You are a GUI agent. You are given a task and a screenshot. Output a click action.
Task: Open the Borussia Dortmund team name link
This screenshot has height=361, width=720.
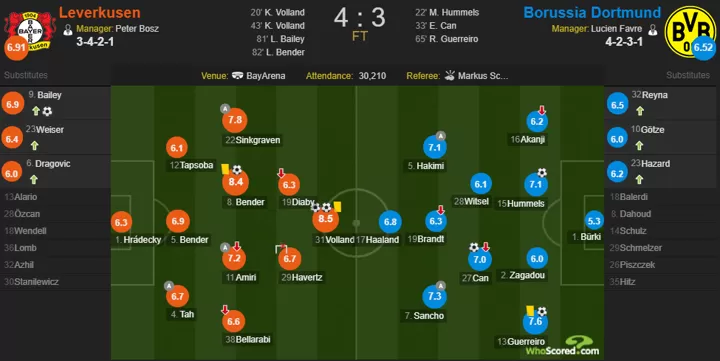tap(592, 12)
